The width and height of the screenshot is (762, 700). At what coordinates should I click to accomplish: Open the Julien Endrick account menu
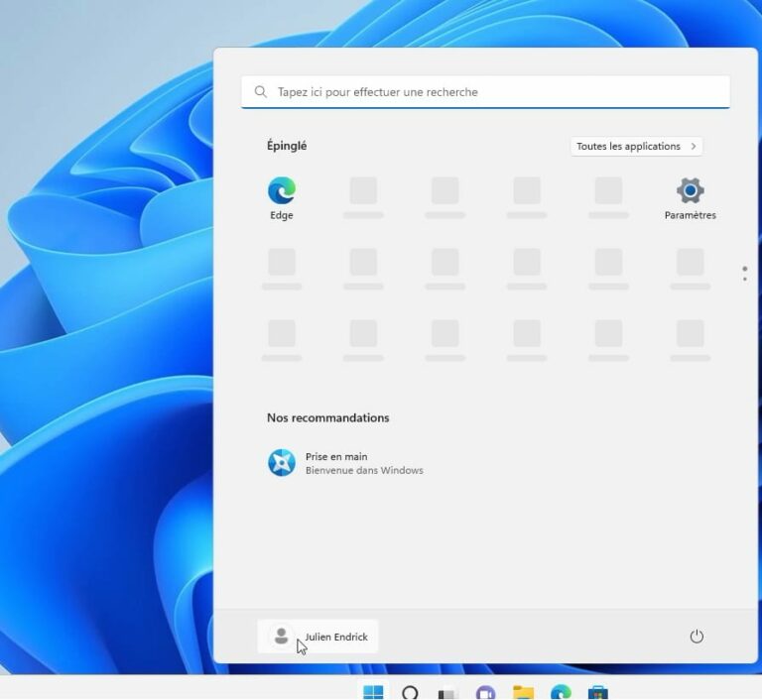coord(317,637)
